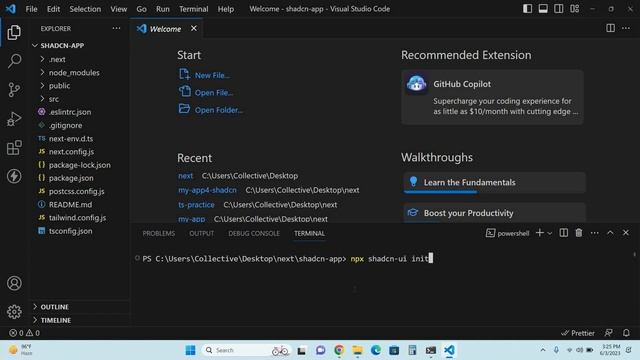Screen dimensions: 640x360
Task: Close the Welcome tab
Action: point(193,28)
